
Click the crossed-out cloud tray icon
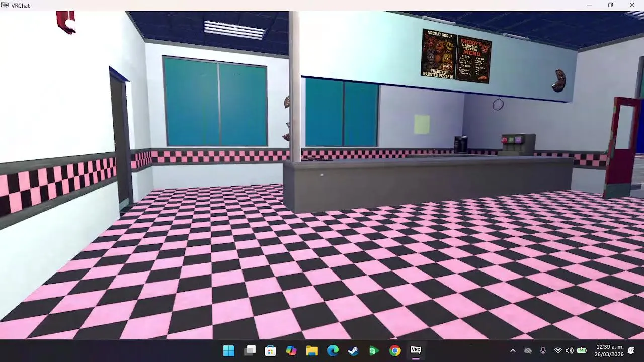coord(528,350)
